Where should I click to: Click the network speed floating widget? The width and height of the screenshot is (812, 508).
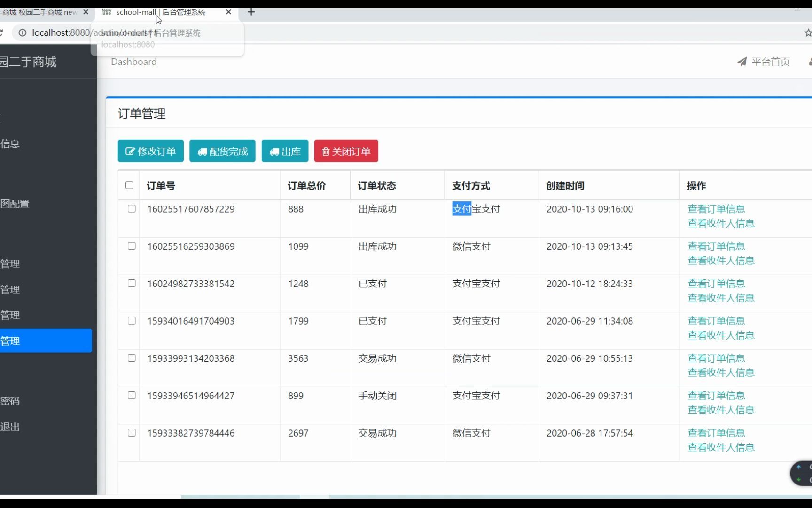click(x=802, y=473)
